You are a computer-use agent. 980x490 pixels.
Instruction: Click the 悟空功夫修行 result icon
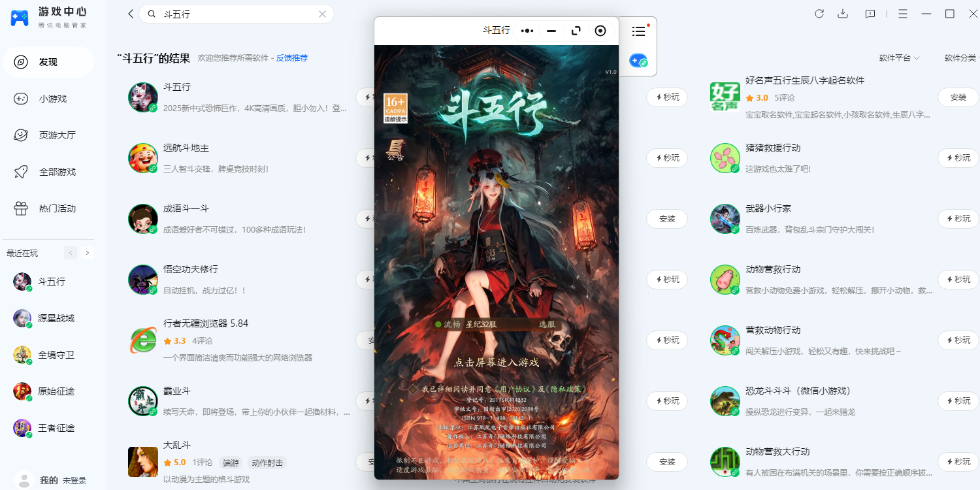point(143,280)
